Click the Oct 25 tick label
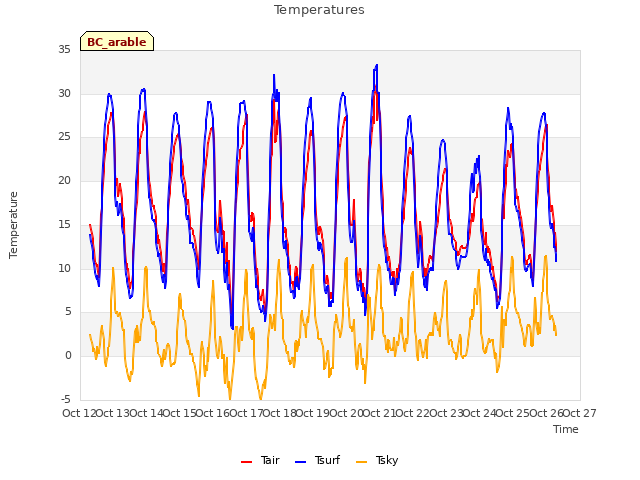The width and height of the screenshot is (640, 480). 513,413
